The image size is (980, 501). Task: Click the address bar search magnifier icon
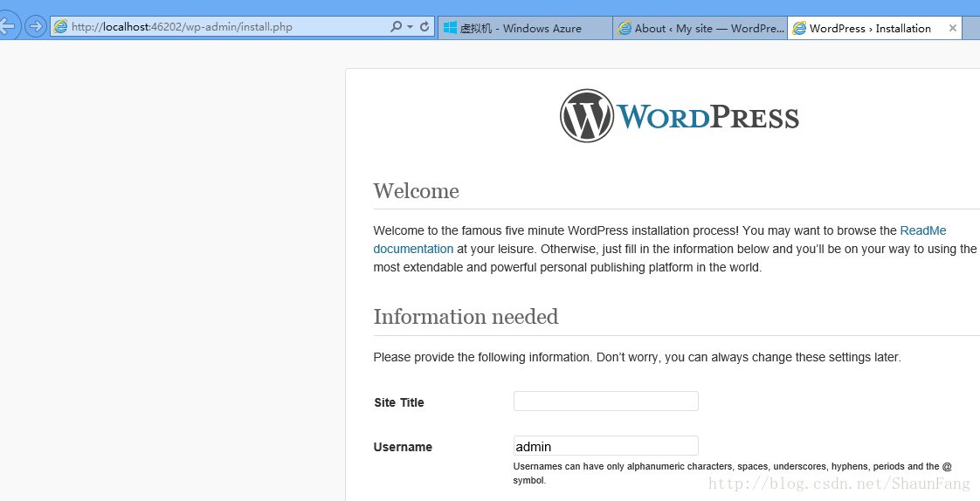(x=397, y=27)
